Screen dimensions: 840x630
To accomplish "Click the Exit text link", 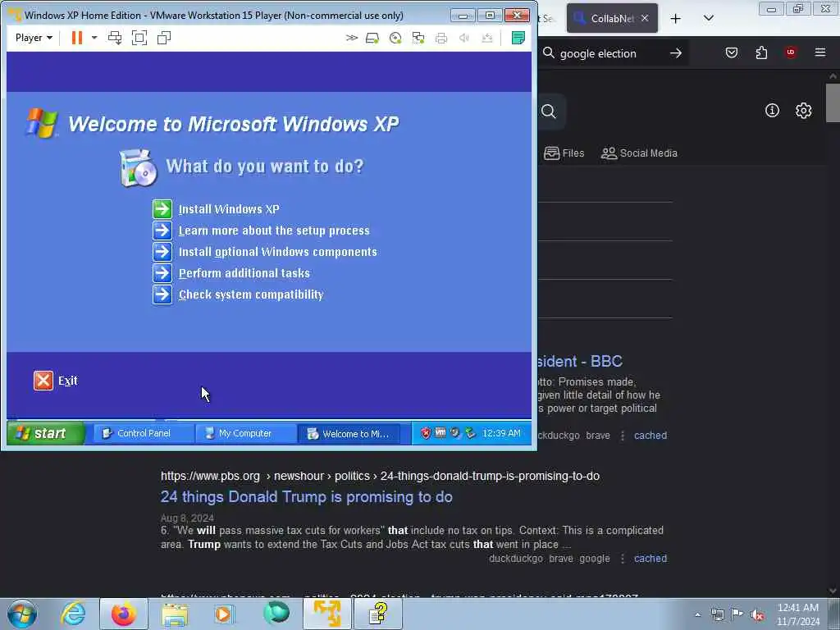I will [67, 381].
